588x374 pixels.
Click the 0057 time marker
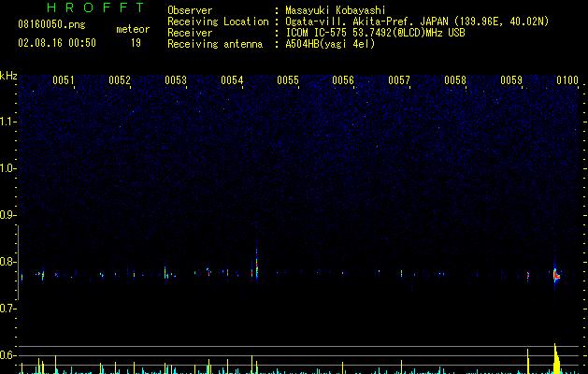pos(399,80)
